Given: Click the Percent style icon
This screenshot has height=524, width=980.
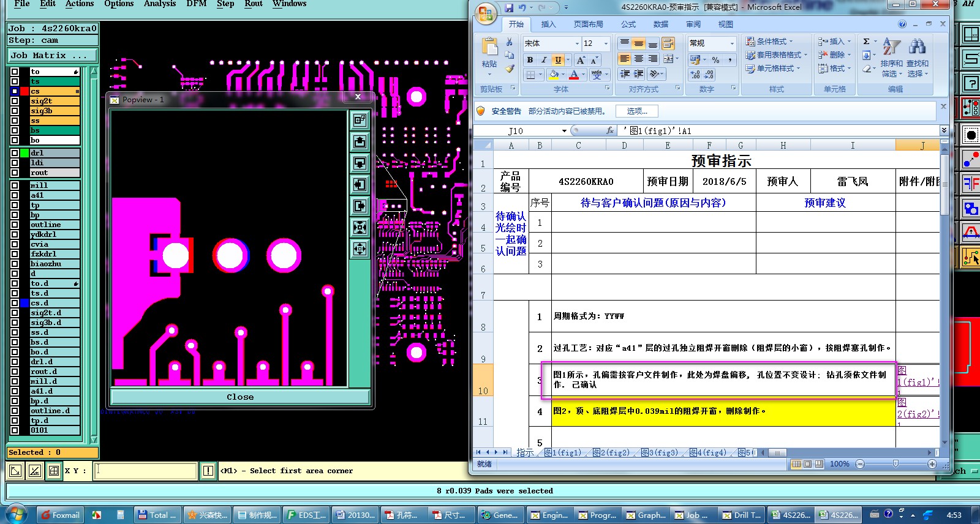Looking at the screenshot, I should click(715, 59).
